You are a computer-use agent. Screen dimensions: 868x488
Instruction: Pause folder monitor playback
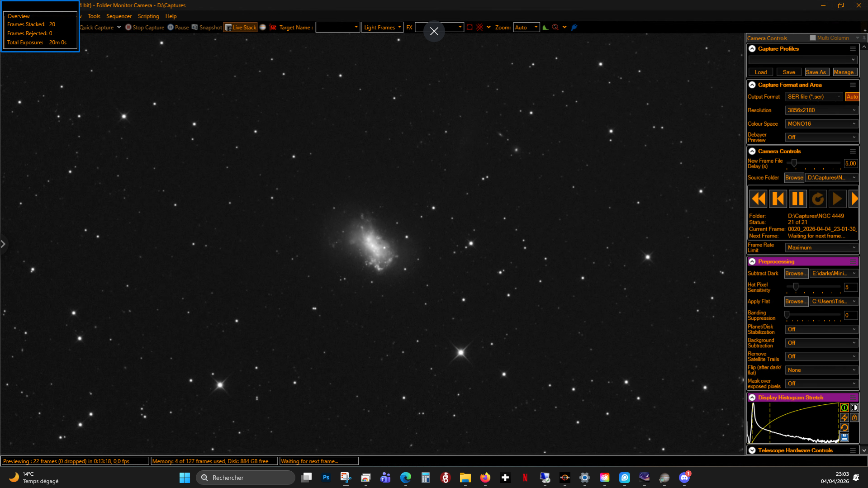pyautogui.click(x=798, y=199)
